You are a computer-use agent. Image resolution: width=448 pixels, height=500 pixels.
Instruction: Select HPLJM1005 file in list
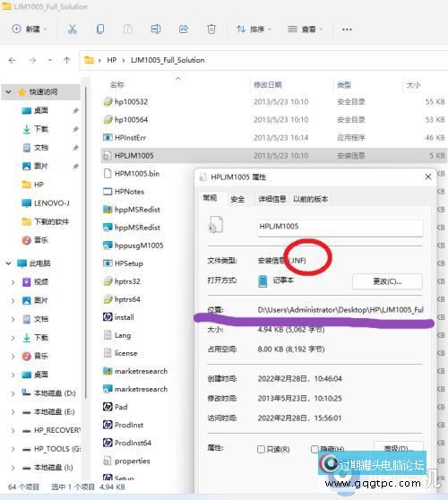(x=272, y=156)
